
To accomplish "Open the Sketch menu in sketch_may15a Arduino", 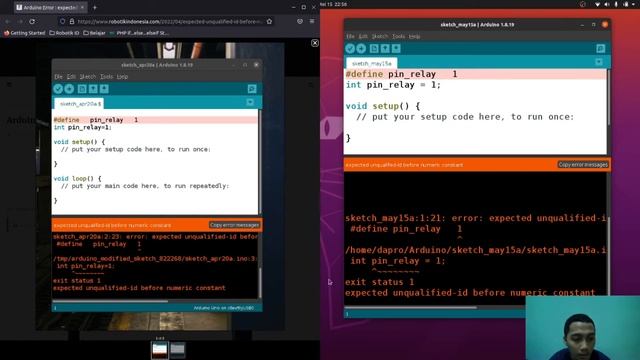I will 380,36.
